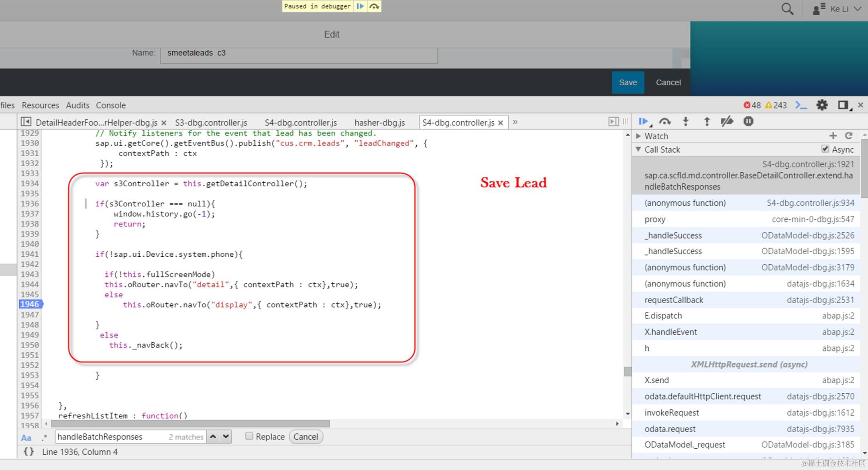Open the Console panel tab
Viewport: 868px width, 470px height.
[110, 105]
